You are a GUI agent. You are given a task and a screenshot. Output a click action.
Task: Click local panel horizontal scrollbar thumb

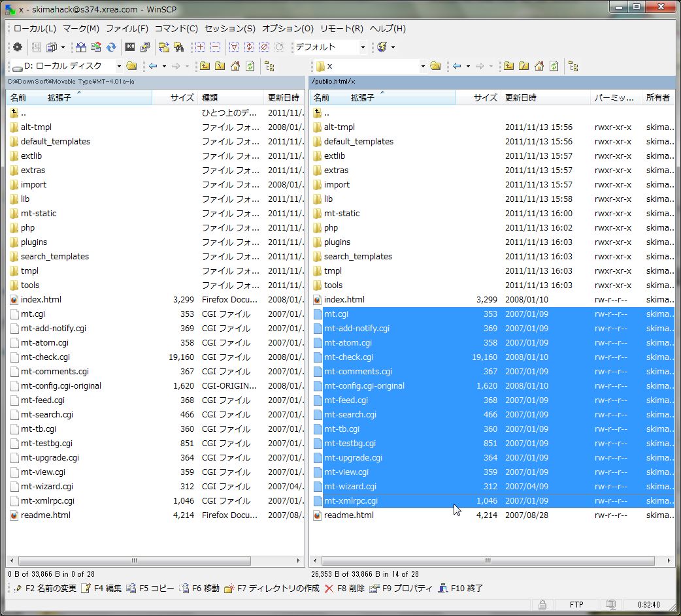[135, 561]
